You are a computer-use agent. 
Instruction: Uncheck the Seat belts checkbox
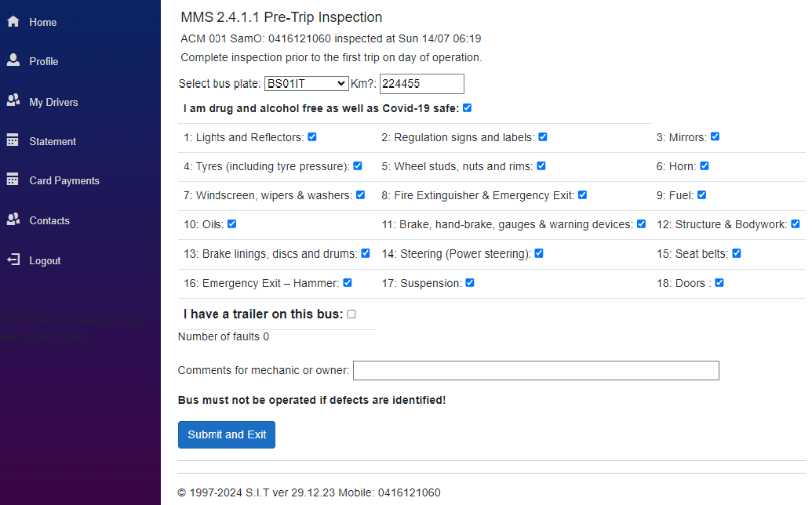coord(737,253)
